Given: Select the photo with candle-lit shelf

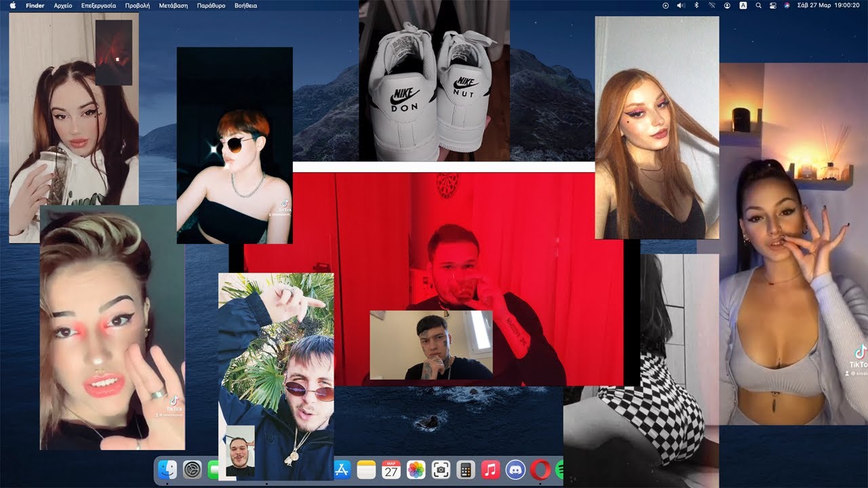Looking at the screenshot, I should [793, 244].
